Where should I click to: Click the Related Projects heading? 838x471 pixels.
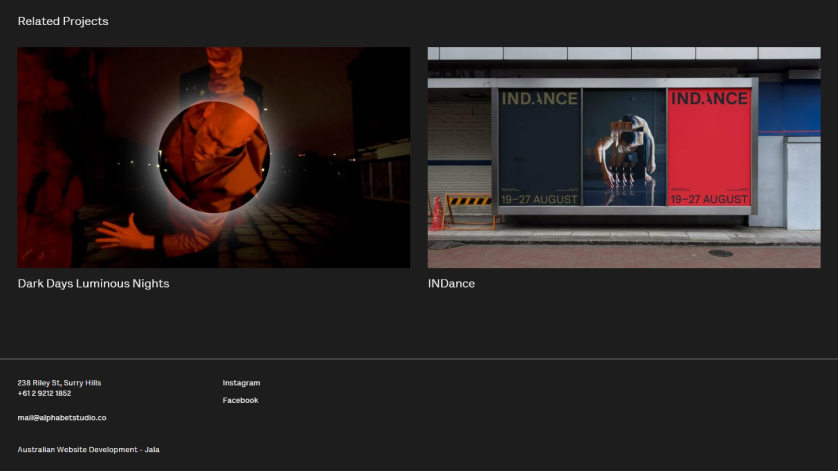click(63, 21)
